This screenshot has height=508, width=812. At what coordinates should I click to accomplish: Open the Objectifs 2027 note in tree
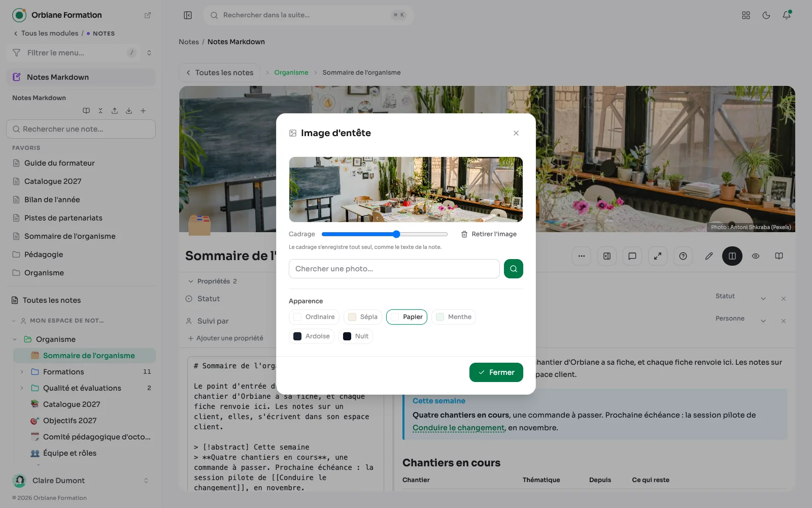[x=84, y=421]
